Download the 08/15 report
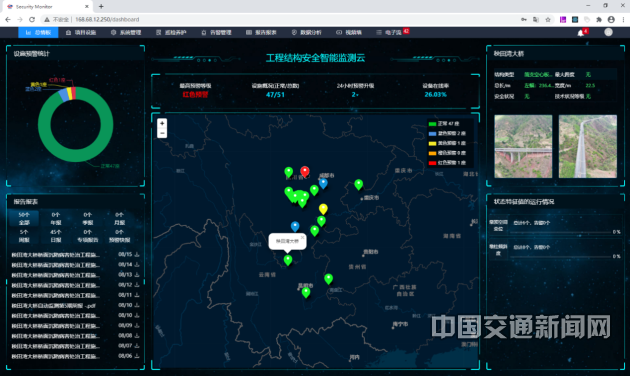Image resolution: width=630 pixels, height=376 pixels. [137, 254]
